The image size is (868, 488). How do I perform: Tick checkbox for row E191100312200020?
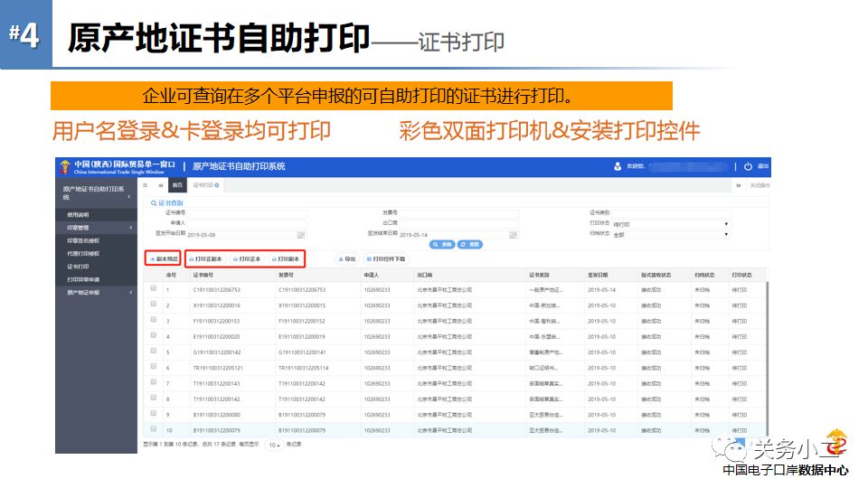pyautogui.click(x=154, y=334)
